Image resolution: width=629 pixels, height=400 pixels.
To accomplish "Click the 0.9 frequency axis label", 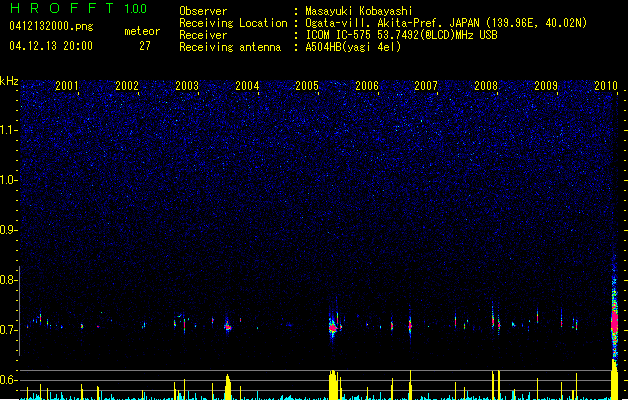I will pyautogui.click(x=8, y=230).
